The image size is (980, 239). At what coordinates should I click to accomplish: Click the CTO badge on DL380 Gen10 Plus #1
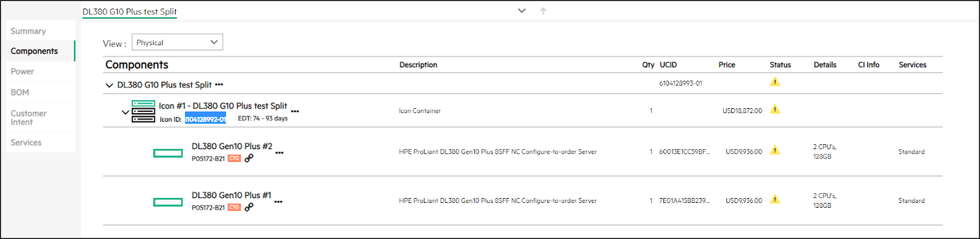pos(234,207)
